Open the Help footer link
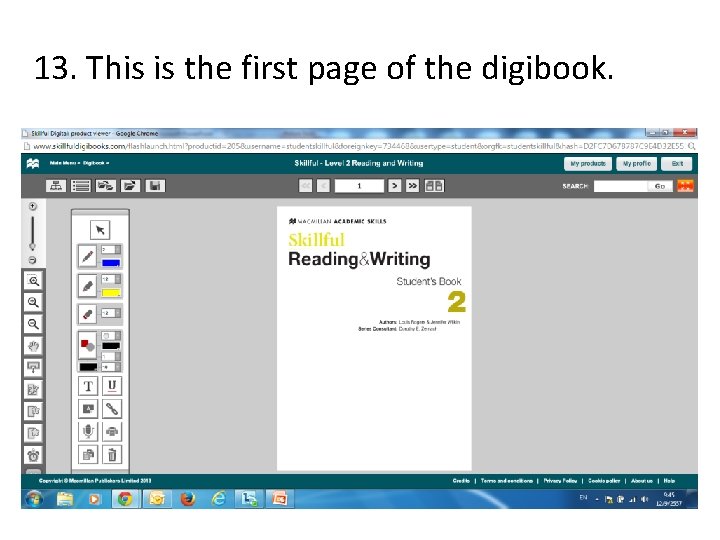Image resolution: width=720 pixels, height=540 pixels. coord(669,481)
